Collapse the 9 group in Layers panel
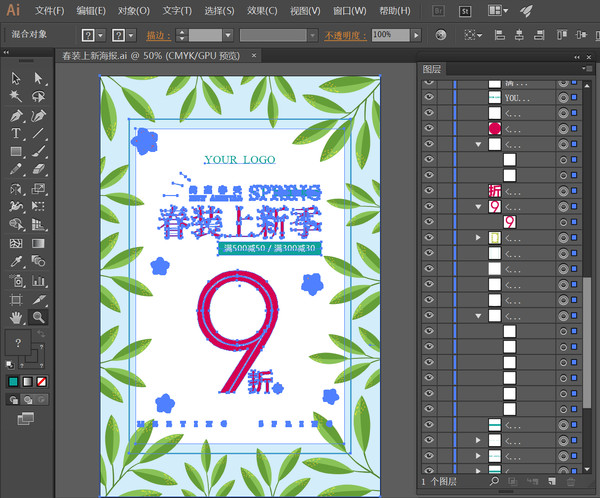Screen dimensions: 600x498 click(x=478, y=207)
